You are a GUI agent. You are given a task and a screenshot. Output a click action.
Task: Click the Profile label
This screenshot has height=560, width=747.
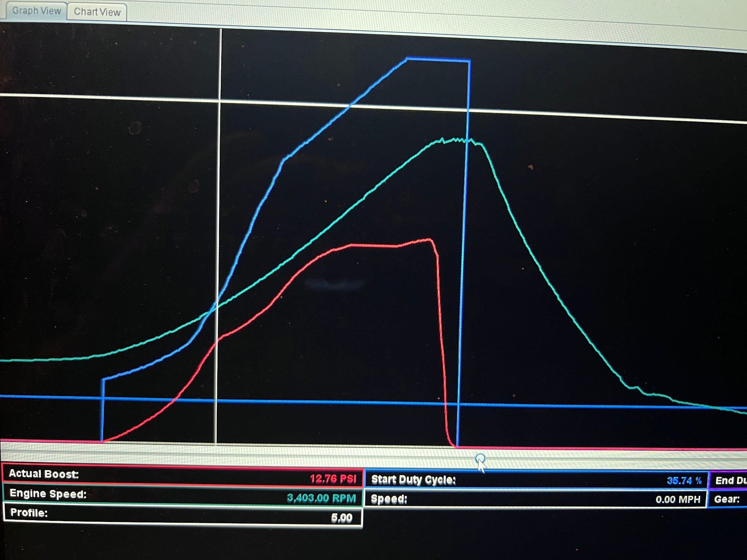tap(29, 513)
